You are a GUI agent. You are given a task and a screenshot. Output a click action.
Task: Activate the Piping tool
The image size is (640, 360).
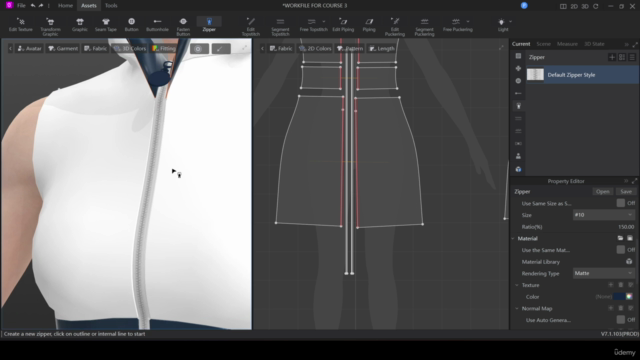(369, 25)
